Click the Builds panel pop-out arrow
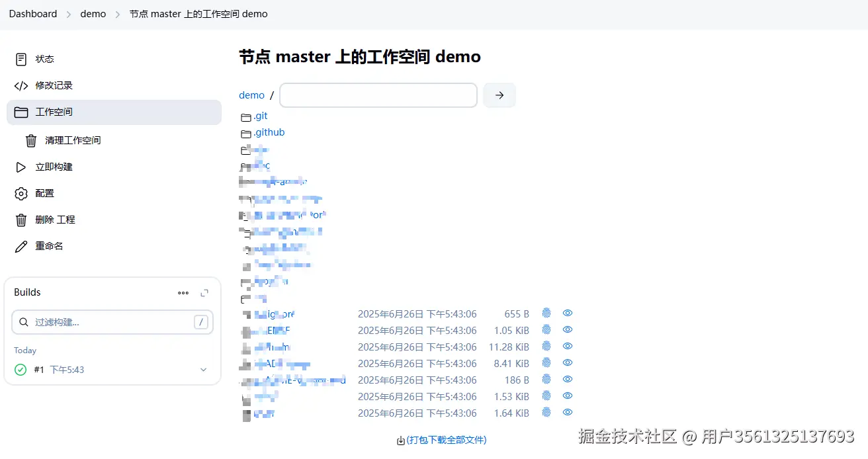This screenshot has height=459, width=868. click(x=204, y=292)
